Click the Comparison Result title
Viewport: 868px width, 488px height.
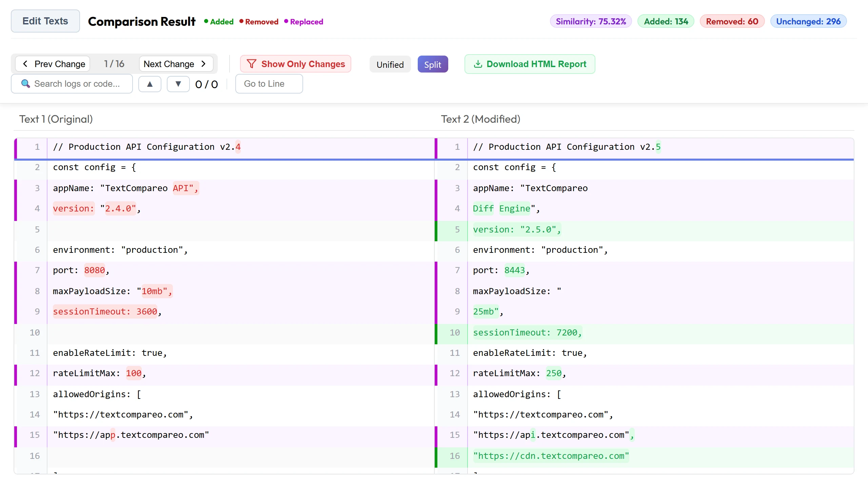[x=142, y=21]
